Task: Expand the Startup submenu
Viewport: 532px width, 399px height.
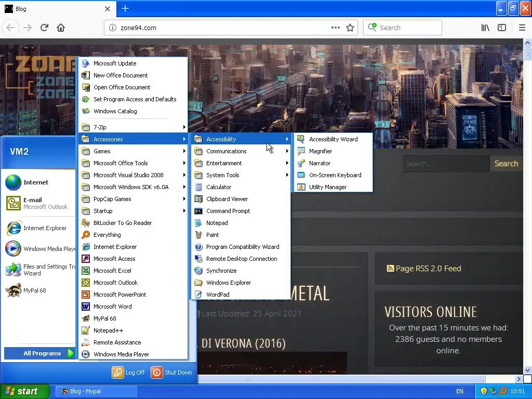Action: 134,211
